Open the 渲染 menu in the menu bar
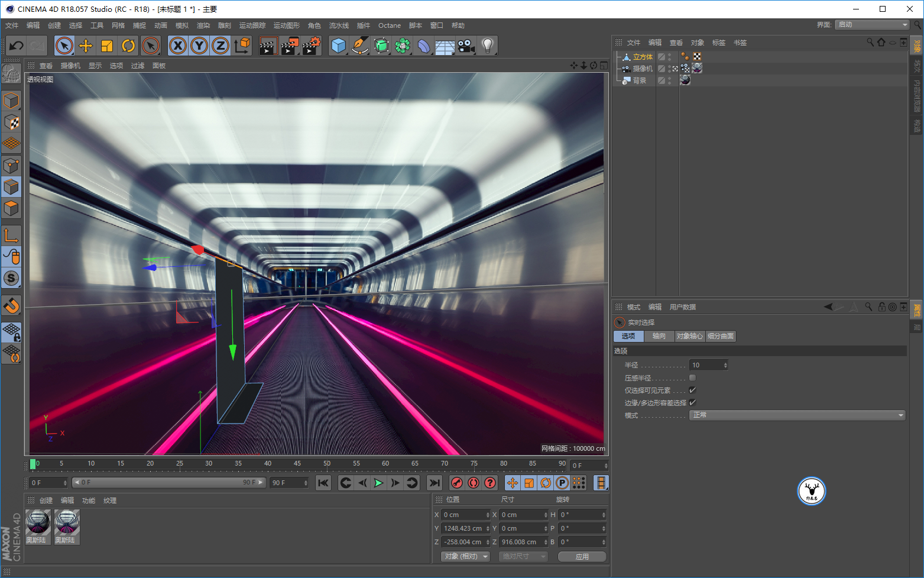The width and height of the screenshot is (924, 578). coord(203,25)
